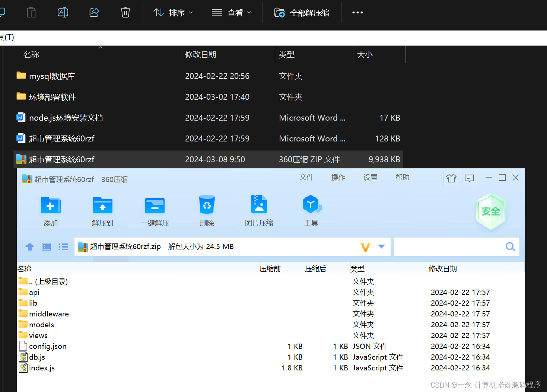Click 全部解压缩 in the Explorer toolbar
The width and height of the screenshot is (547, 392).
(302, 12)
